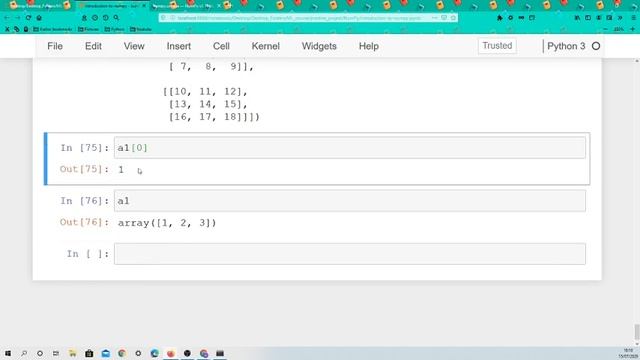Open the Edit menu
Viewport: 640px width, 360px height.
93,46
